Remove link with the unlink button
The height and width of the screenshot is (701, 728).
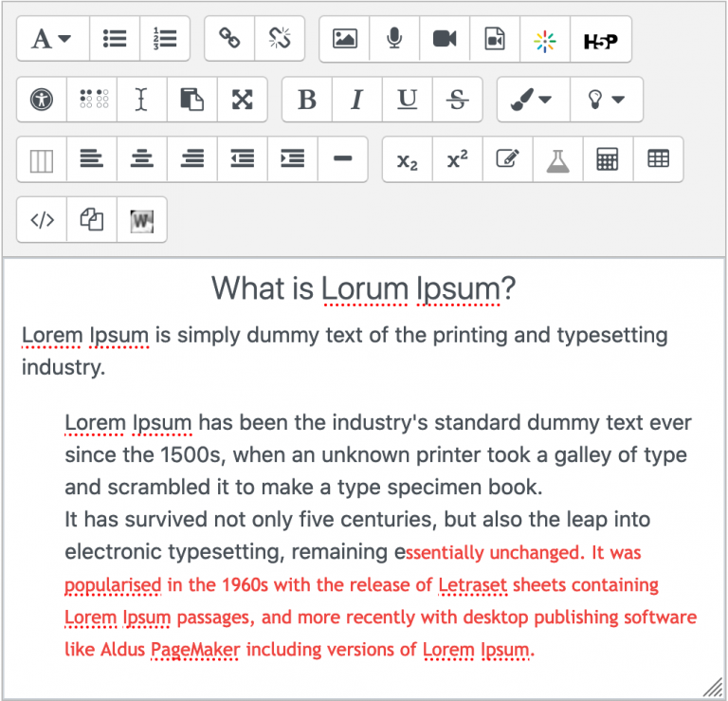click(280, 39)
